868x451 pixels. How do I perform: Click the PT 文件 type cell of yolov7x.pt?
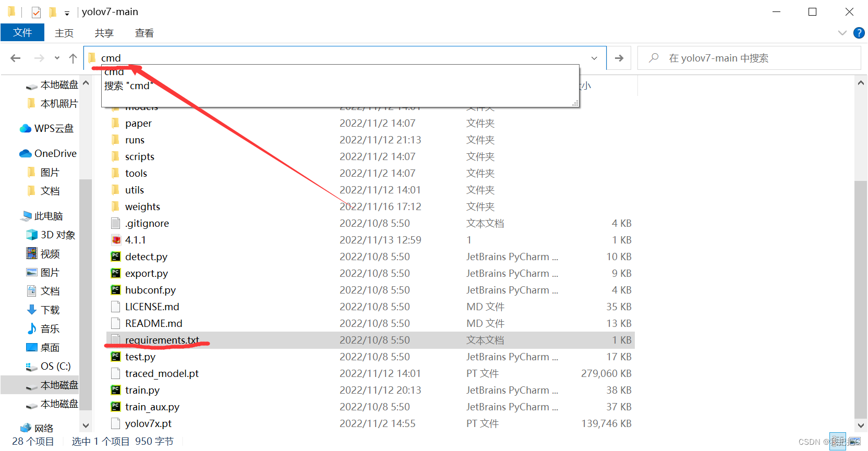pyautogui.click(x=483, y=424)
